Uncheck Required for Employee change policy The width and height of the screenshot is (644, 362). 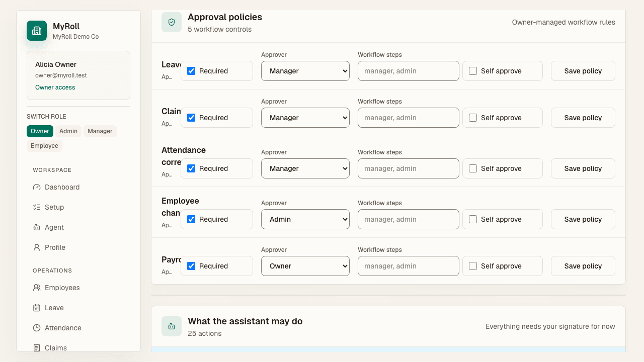pyautogui.click(x=191, y=219)
